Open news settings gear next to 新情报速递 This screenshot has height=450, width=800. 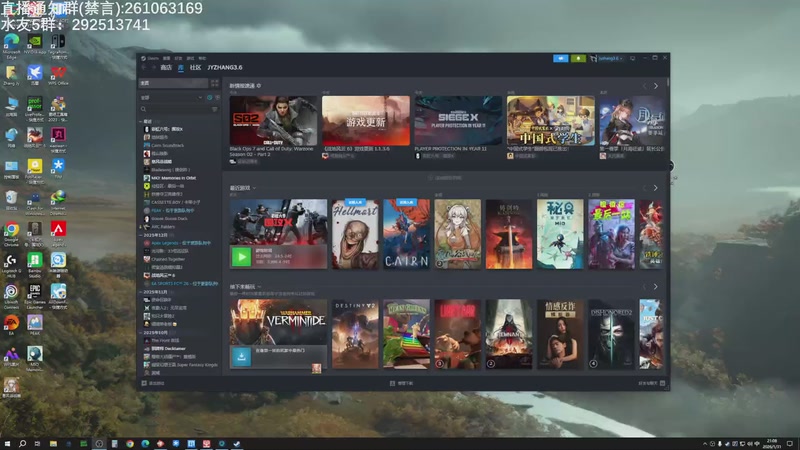point(259,86)
